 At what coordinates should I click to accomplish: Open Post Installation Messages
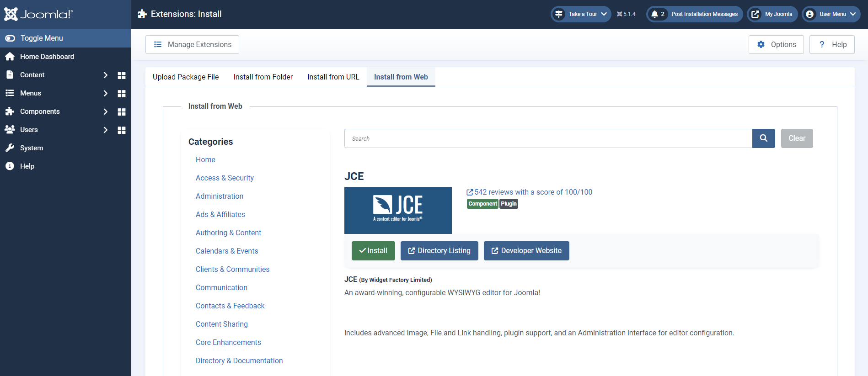pos(695,14)
